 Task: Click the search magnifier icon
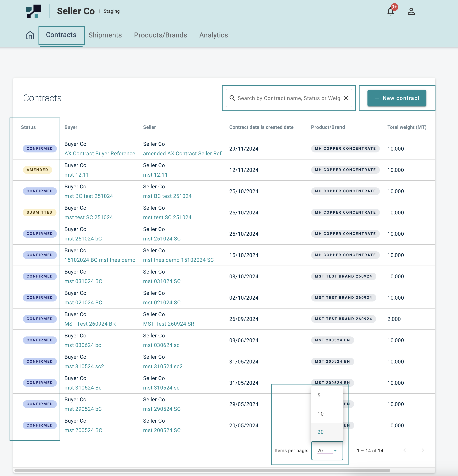(232, 98)
